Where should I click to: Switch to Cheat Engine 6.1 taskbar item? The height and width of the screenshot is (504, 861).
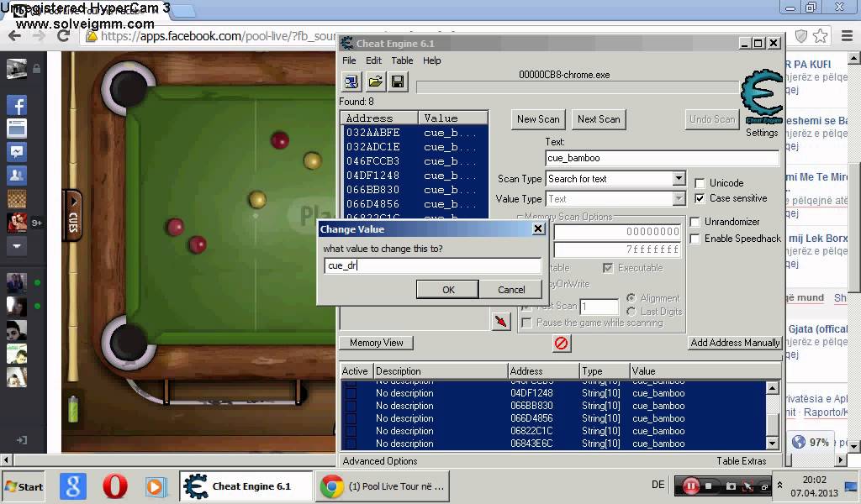246,486
